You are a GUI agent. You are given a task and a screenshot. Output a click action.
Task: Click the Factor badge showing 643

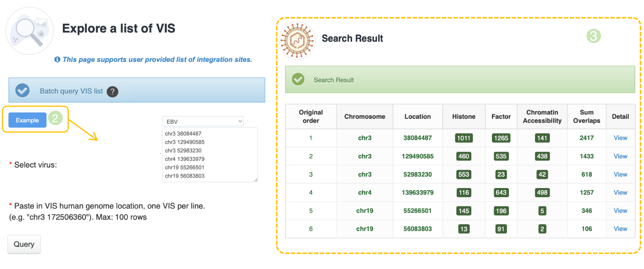click(x=501, y=192)
